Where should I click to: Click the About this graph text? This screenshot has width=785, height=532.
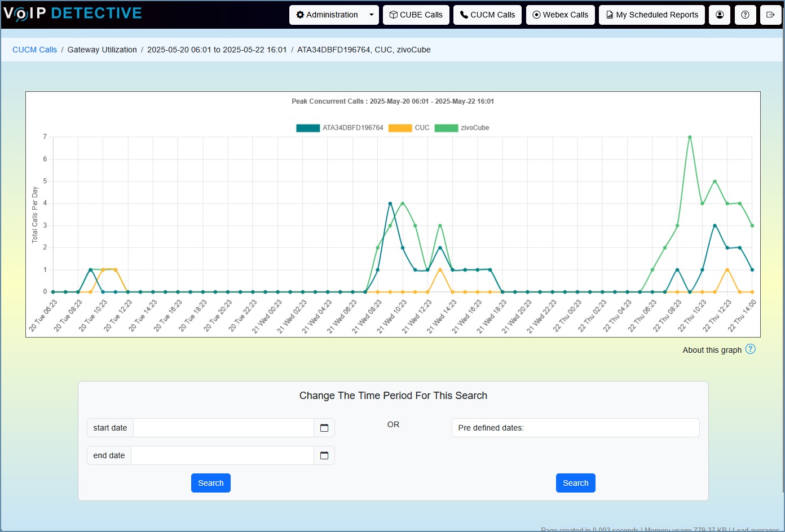(x=712, y=350)
